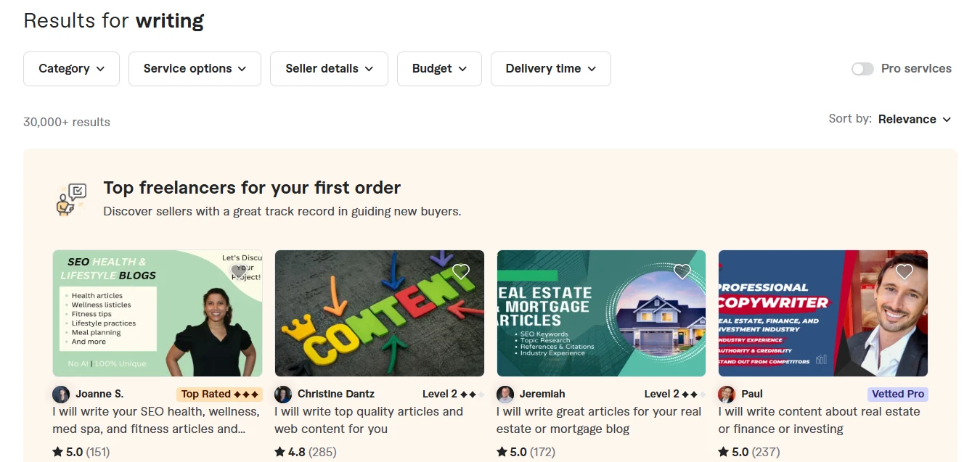Open Joanne's SEO health articles gig title

156,420
